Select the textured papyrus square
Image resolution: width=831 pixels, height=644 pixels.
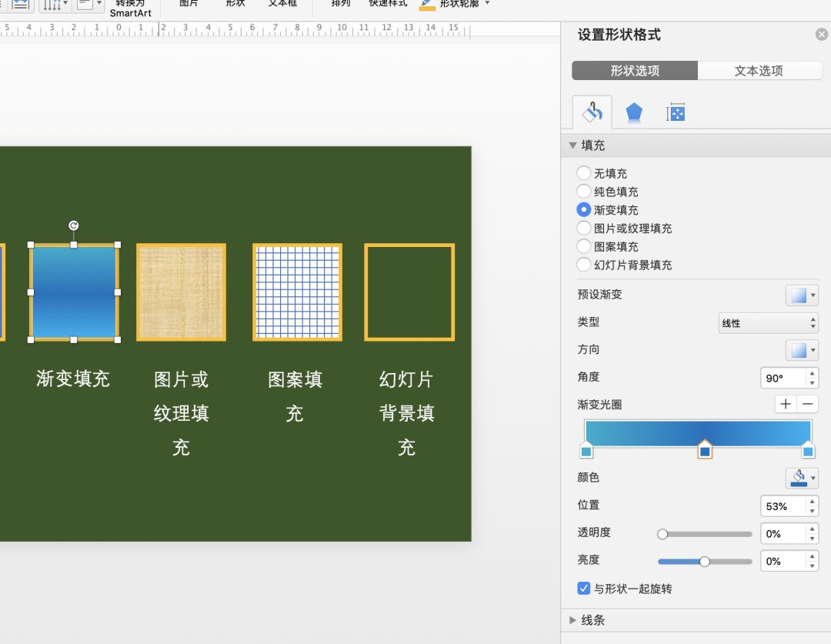coord(182,292)
